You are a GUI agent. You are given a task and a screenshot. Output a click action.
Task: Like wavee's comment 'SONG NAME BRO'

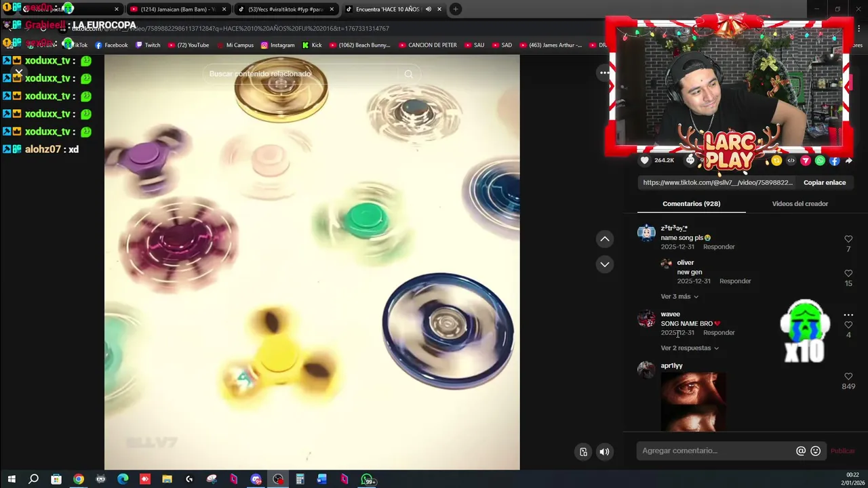[848, 325]
